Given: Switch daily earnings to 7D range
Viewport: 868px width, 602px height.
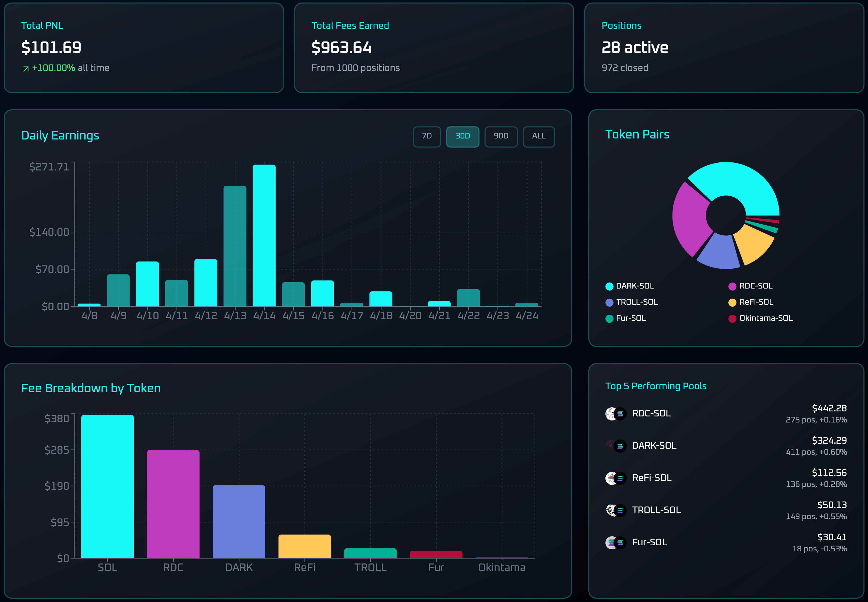Looking at the screenshot, I should (427, 136).
